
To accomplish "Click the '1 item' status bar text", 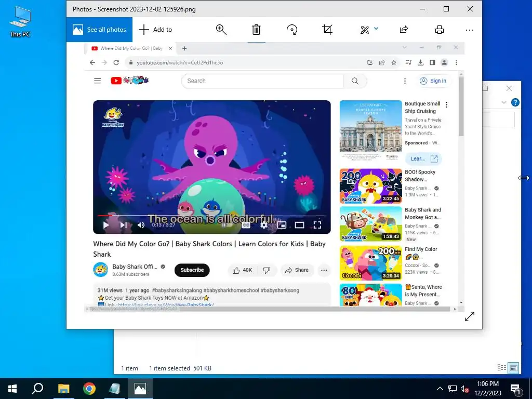I will click(129, 368).
